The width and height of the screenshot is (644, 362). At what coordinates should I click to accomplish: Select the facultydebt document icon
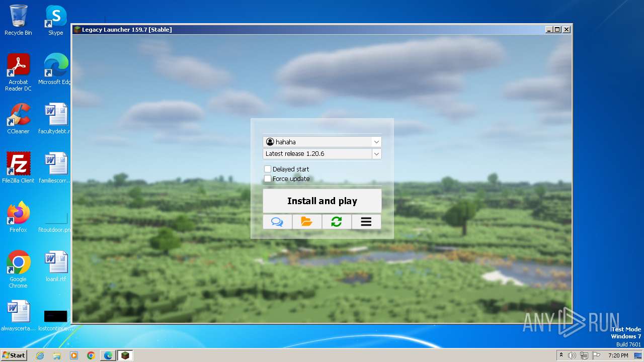pos(56,119)
